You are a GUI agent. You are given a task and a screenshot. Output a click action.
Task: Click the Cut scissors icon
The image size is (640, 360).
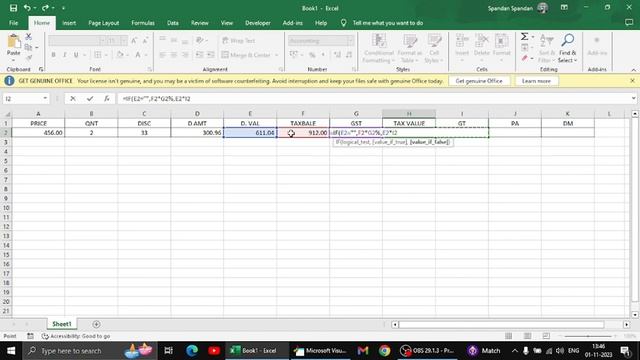pos(29,37)
